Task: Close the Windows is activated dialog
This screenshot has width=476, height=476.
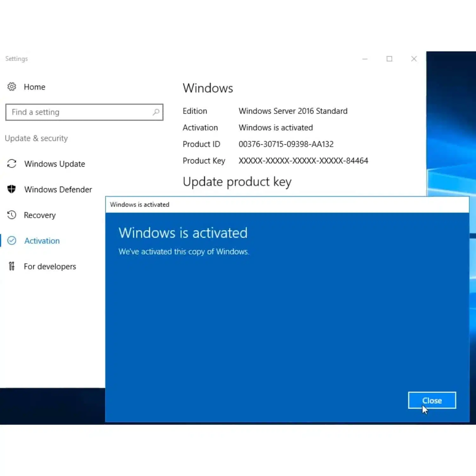Action: tap(432, 400)
